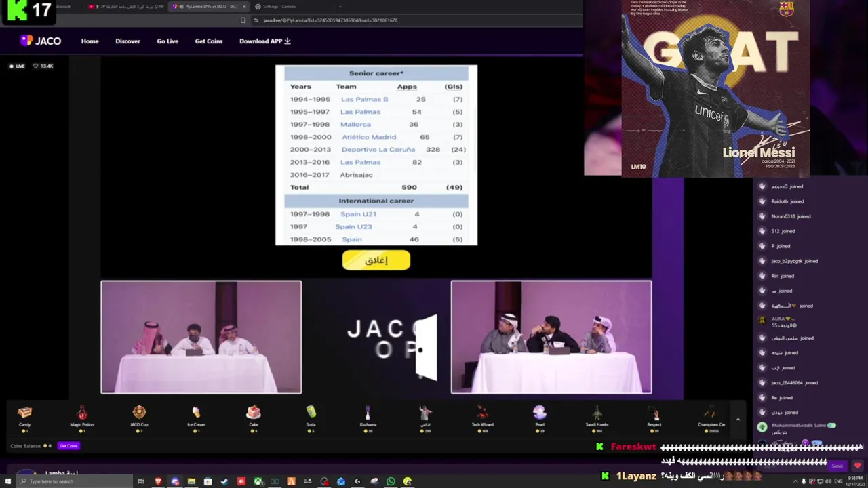Image resolution: width=868 pixels, height=488 pixels.
Task: Open WhatsApp from the taskbar
Action: (x=391, y=481)
